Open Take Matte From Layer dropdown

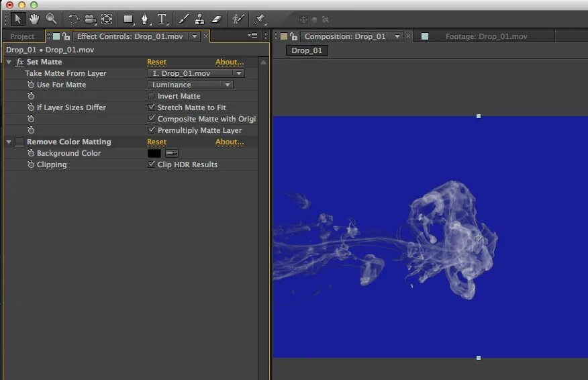pyautogui.click(x=196, y=73)
